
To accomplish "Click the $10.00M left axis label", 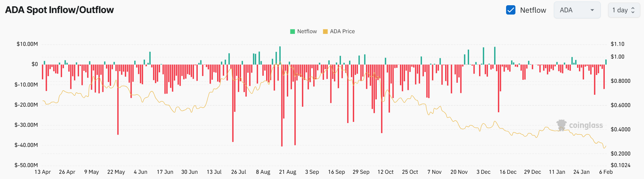I will [x=27, y=44].
